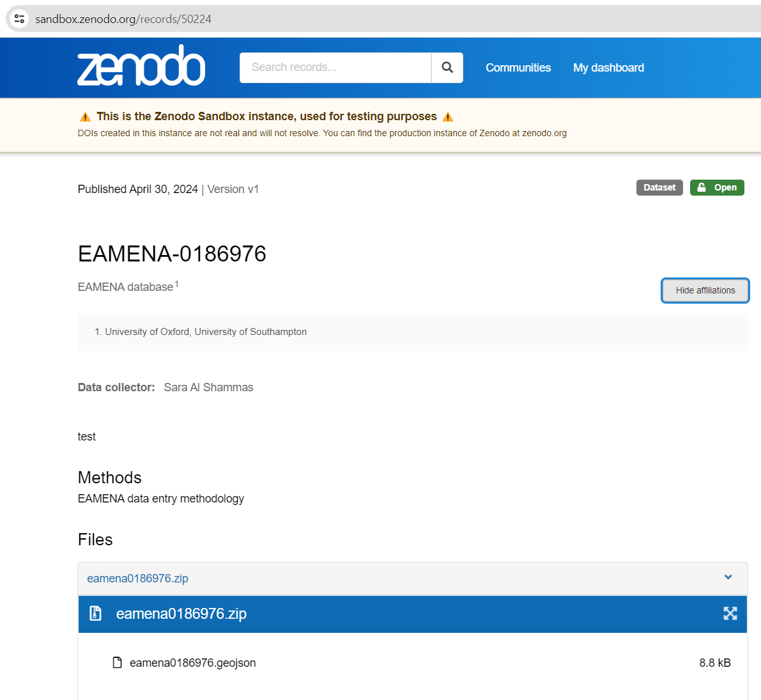Open My dashboard

click(608, 68)
